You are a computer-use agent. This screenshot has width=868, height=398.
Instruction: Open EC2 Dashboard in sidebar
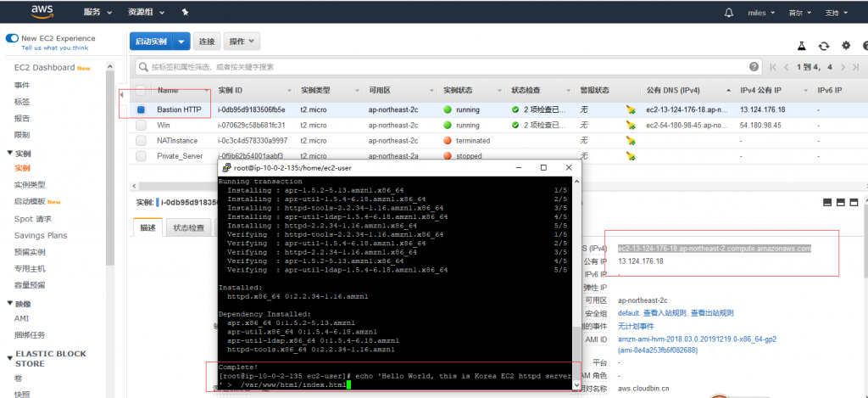click(x=45, y=68)
